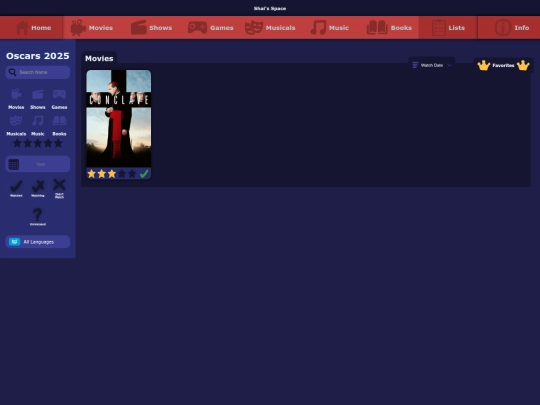
Task: Click the third gold star on Conclave card
Action: (x=112, y=174)
